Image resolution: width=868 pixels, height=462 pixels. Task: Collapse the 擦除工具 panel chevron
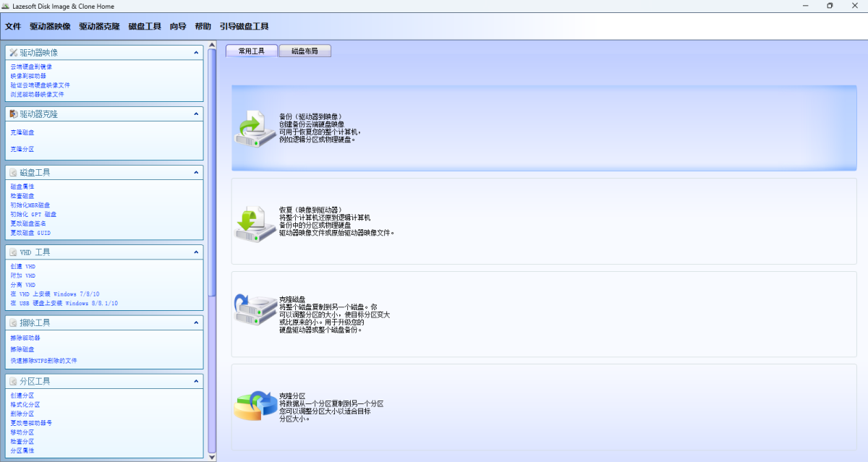pos(196,322)
